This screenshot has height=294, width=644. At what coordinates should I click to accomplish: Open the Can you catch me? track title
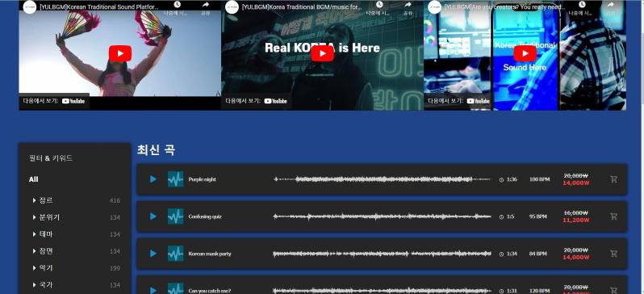(210, 291)
